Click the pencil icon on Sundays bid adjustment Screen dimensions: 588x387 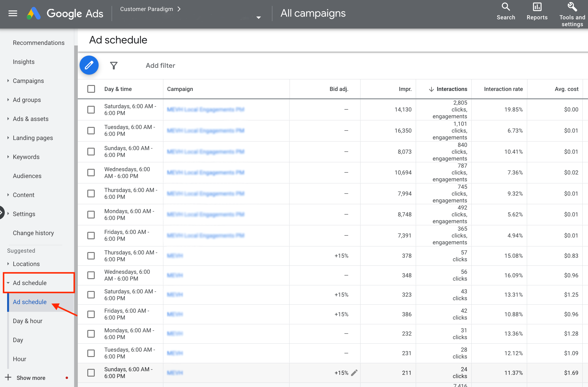[355, 373]
